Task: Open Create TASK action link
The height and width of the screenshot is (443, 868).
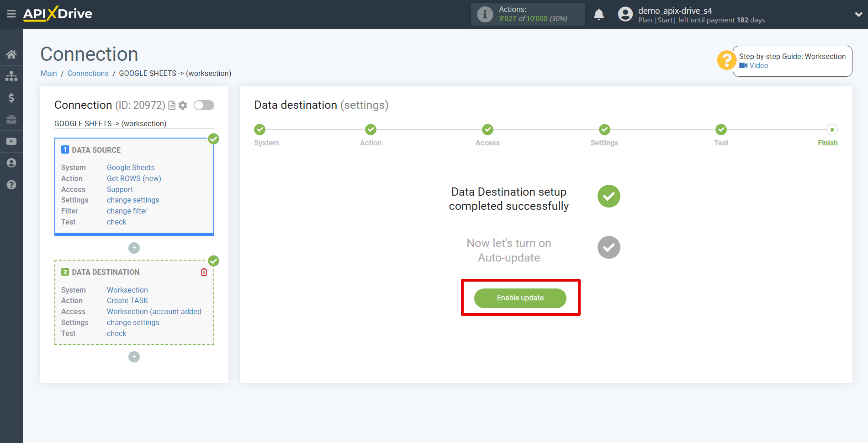Action: (127, 300)
